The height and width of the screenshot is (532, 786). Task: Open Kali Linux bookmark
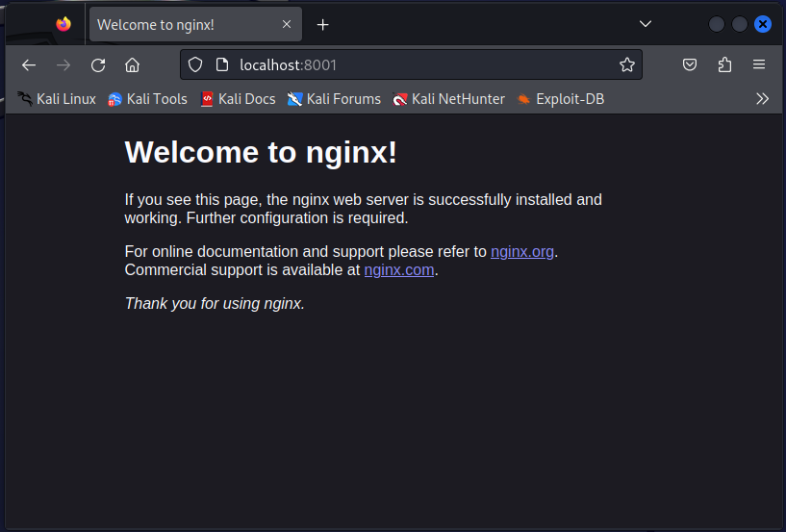pyautogui.click(x=56, y=99)
